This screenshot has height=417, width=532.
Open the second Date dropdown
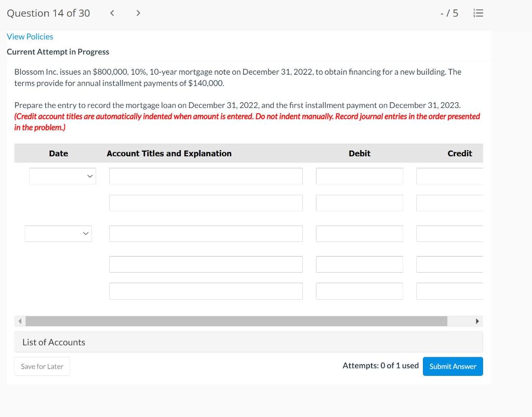[x=58, y=233]
